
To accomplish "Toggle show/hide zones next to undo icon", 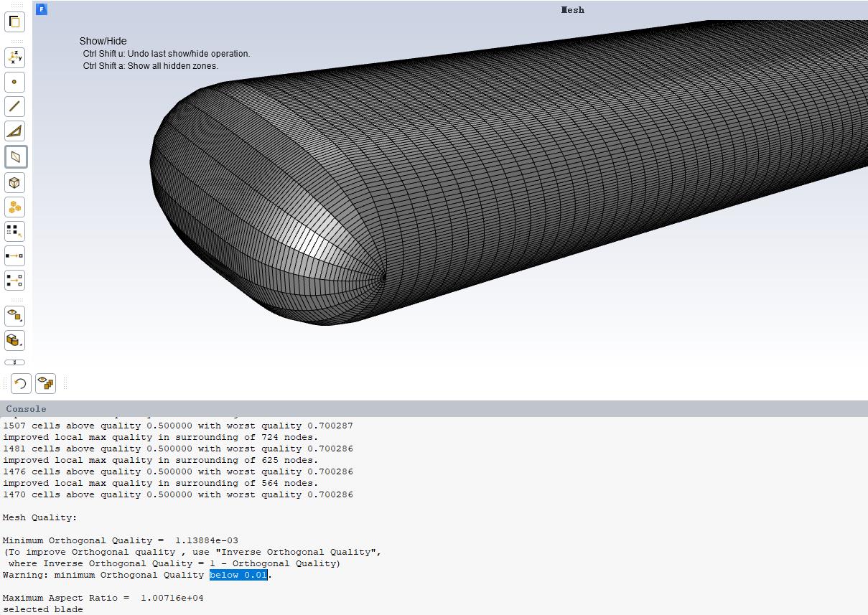I will 45,383.
